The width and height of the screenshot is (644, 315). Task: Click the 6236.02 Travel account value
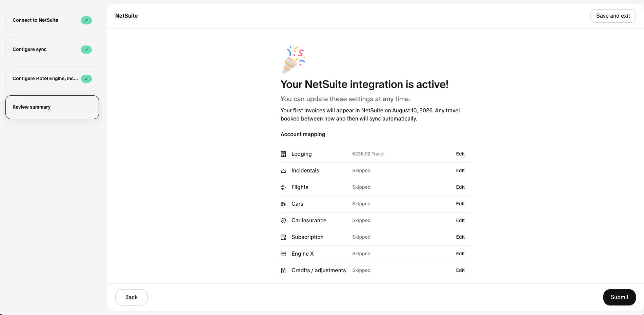(x=368, y=154)
